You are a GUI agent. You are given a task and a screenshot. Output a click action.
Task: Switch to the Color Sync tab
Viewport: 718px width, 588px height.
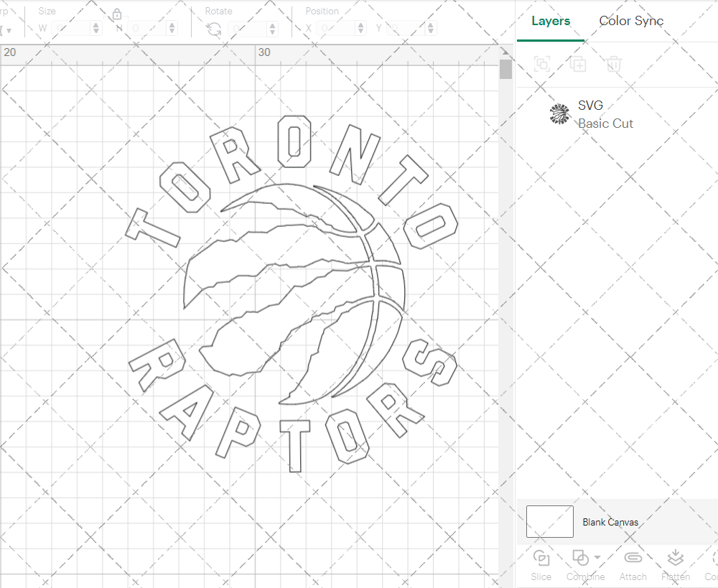(631, 21)
